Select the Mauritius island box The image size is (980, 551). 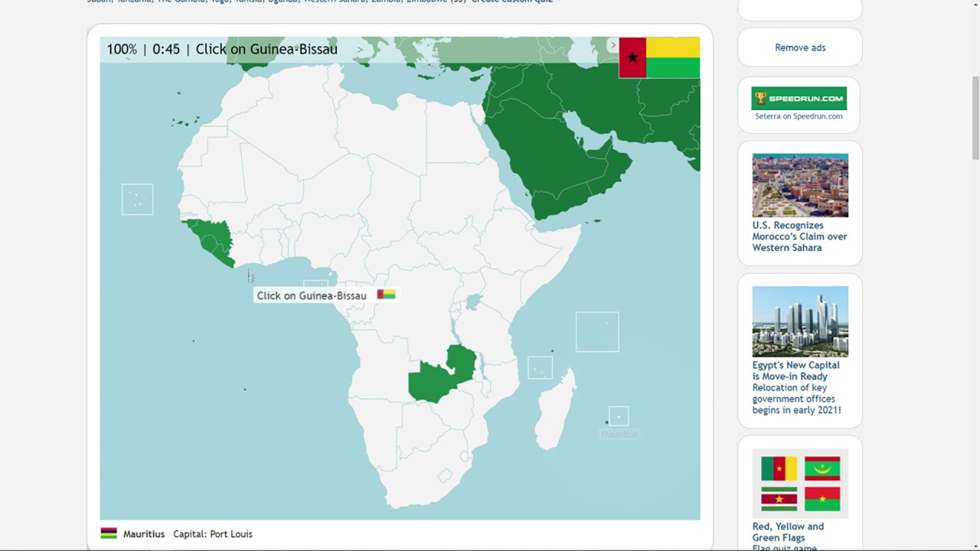[619, 416]
